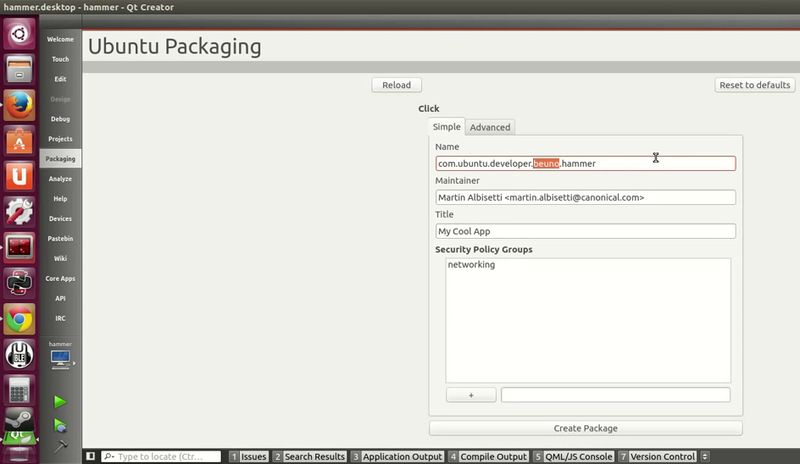
Task: Launch the Python icon in launcher
Action: click(19, 283)
